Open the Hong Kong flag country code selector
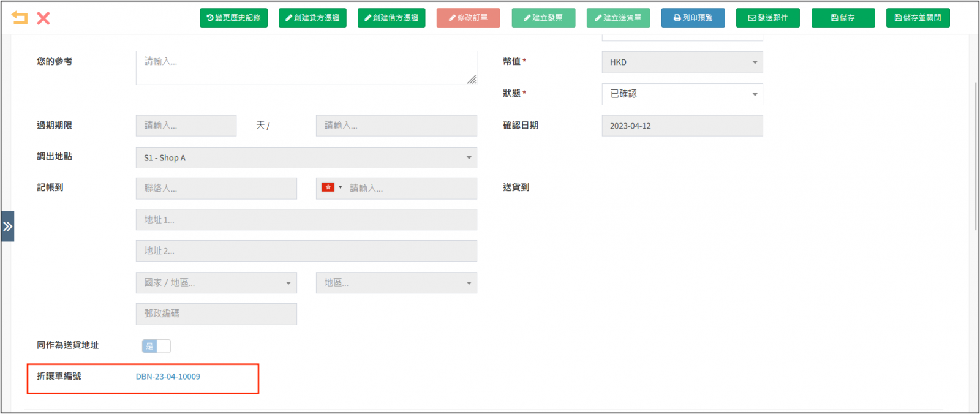 [331, 187]
